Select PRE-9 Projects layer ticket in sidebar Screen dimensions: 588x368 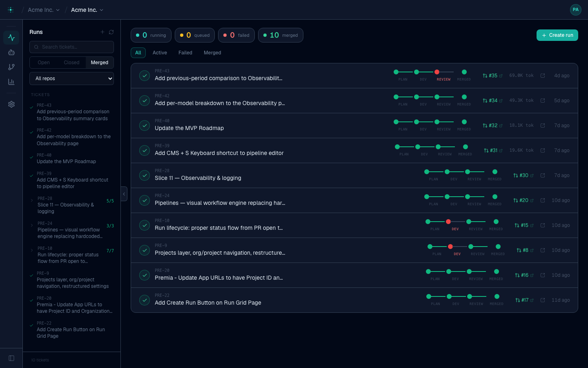[x=71, y=280]
